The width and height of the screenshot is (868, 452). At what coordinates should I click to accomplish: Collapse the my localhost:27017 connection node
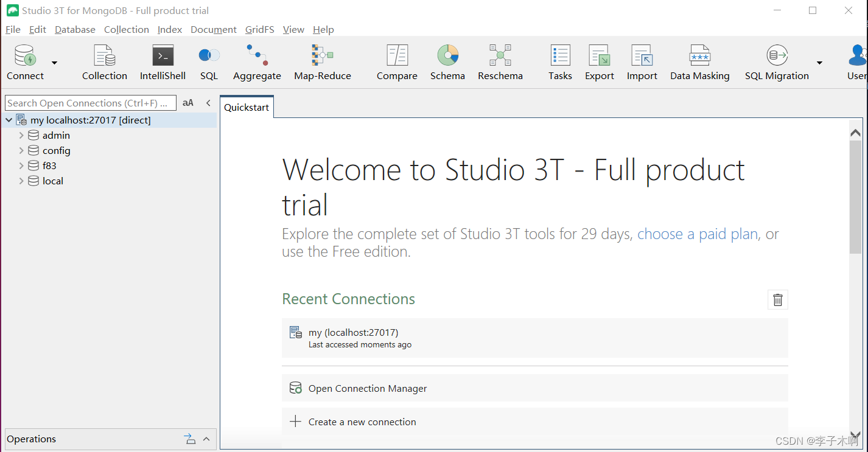pos(9,120)
